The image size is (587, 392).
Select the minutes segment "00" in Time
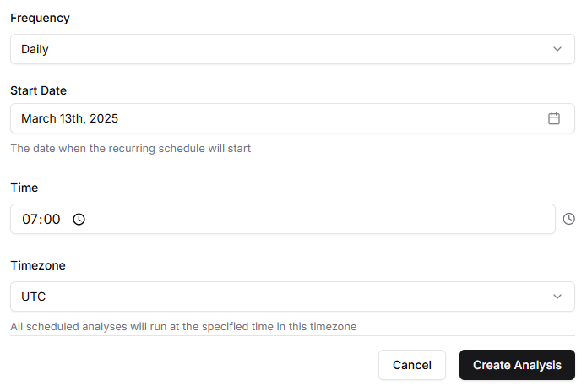click(x=52, y=219)
